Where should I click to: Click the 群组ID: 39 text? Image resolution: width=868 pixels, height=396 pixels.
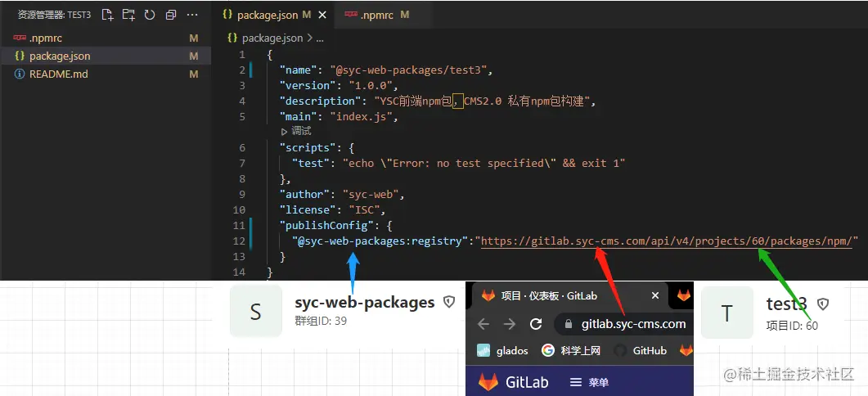pyautogui.click(x=321, y=321)
